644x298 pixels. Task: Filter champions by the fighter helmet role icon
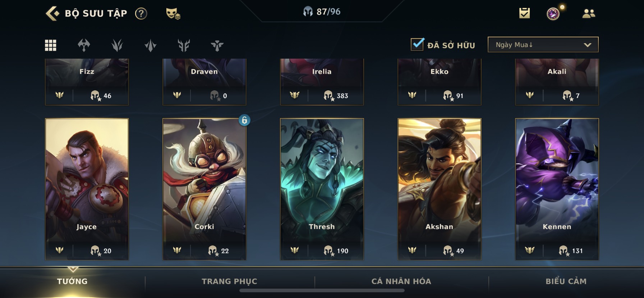pyautogui.click(x=84, y=45)
